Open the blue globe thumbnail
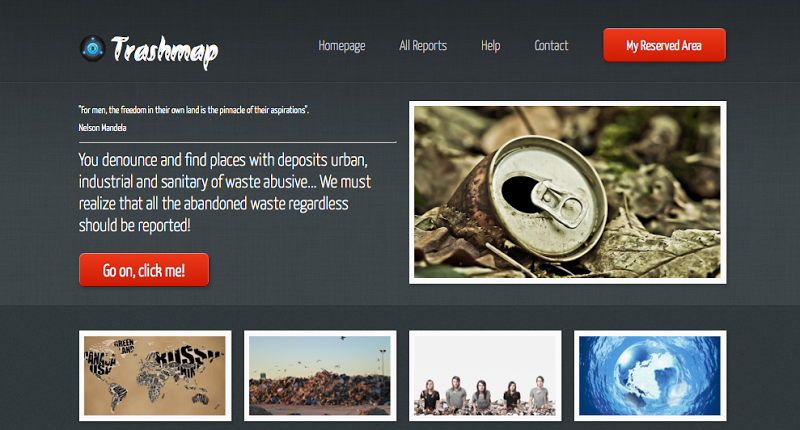This screenshot has width=800, height=430. 650,375
